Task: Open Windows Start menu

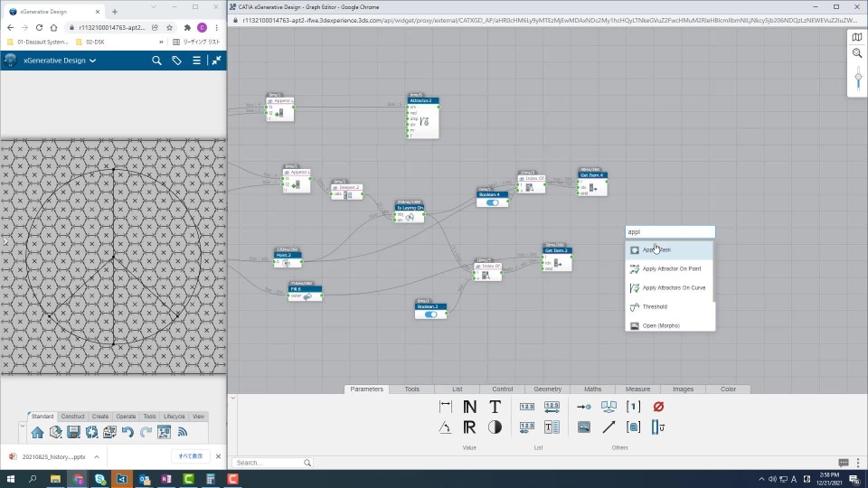Action: point(11,479)
